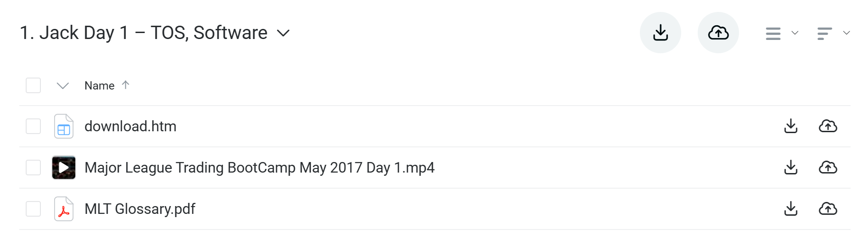Image resolution: width=868 pixels, height=235 pixels.
Task: Import download.htm to cloud drive
Action: click(828, 126)
